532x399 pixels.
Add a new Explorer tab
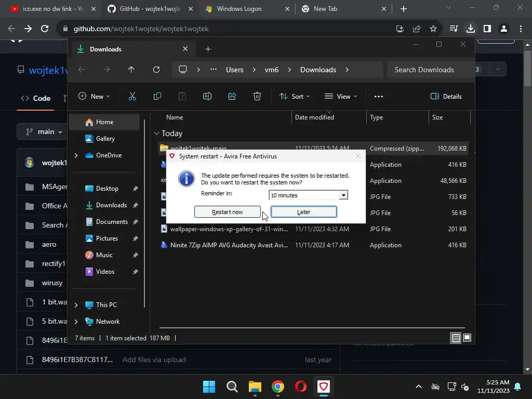click(208, 49)
